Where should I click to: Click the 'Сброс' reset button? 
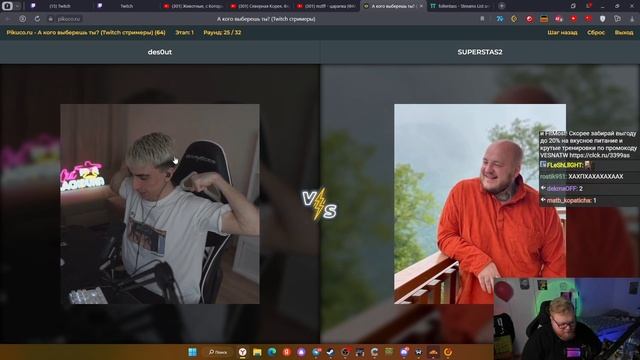tap(596, 33)
